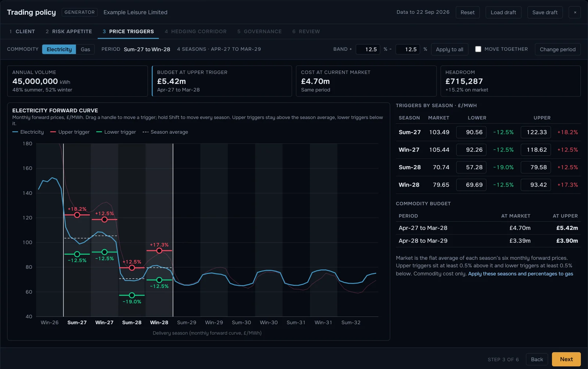The image size is (588, 369).
Task: Select Win-28 lower trigger handle on chart
Action: pos(159,280)
